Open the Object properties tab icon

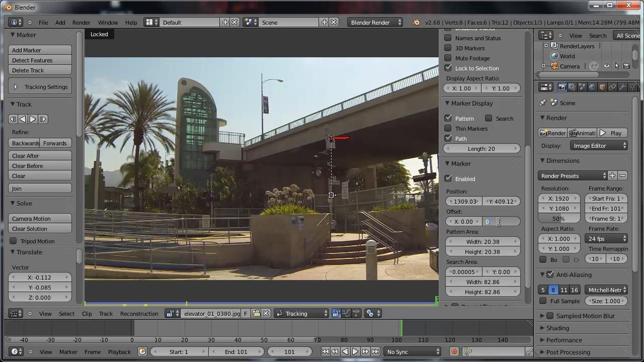[x=602, y=87]
